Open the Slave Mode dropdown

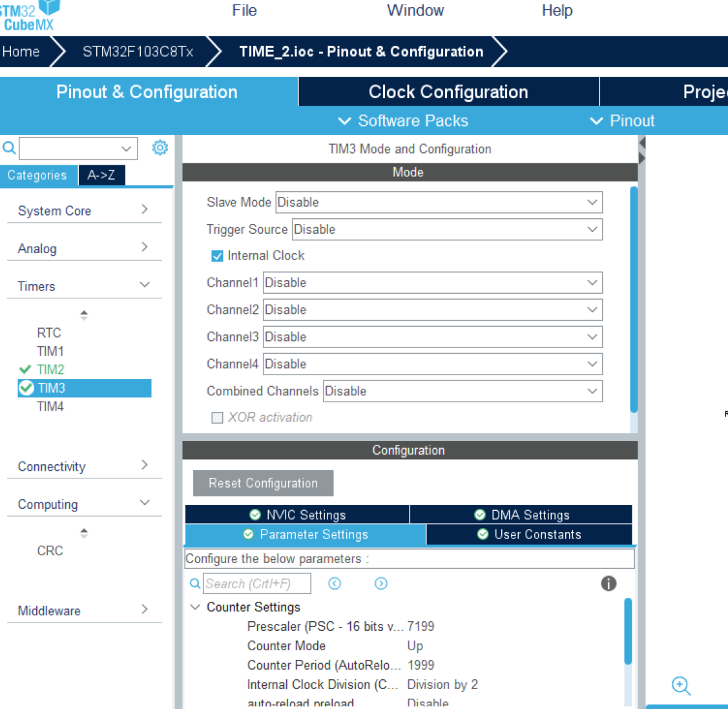(439, 202)
